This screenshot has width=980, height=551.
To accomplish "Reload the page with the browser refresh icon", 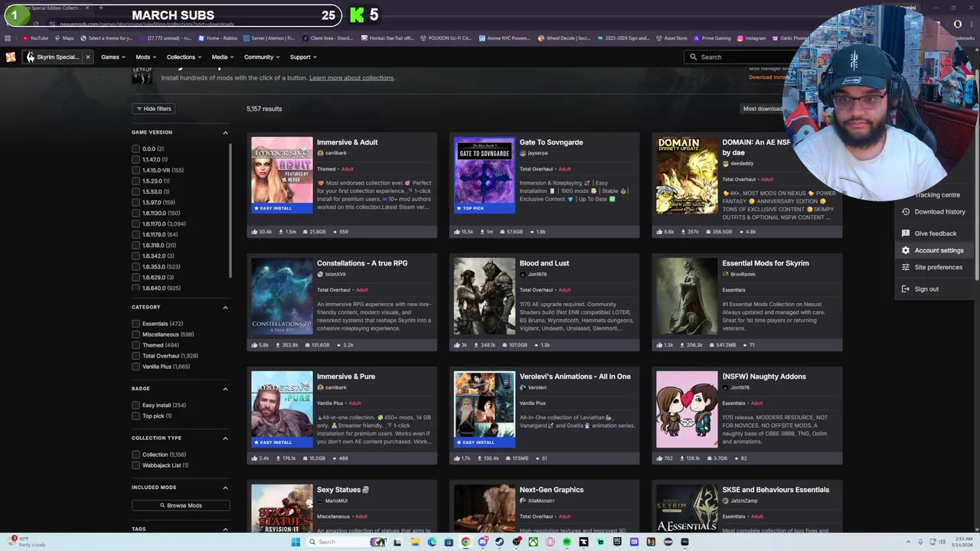I will [x=35, y=24].
